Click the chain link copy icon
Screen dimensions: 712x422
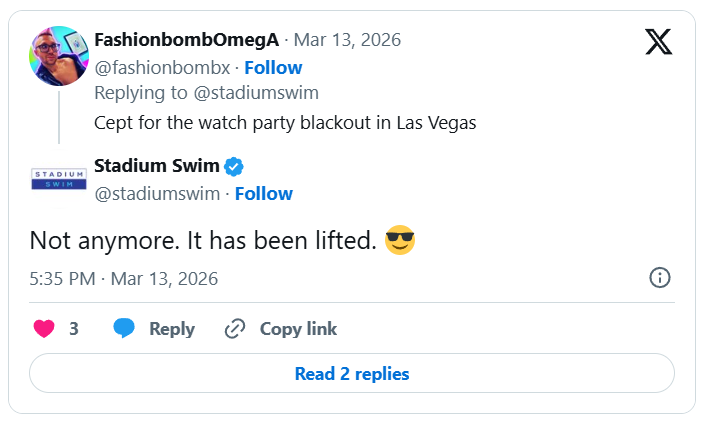pos(235,329)
